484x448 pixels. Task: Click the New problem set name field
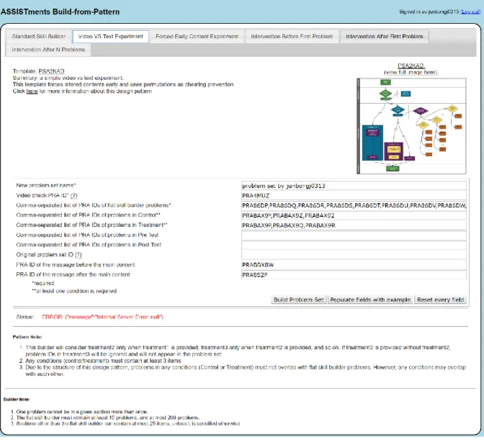pyautogui.click(x=354, y=186)
